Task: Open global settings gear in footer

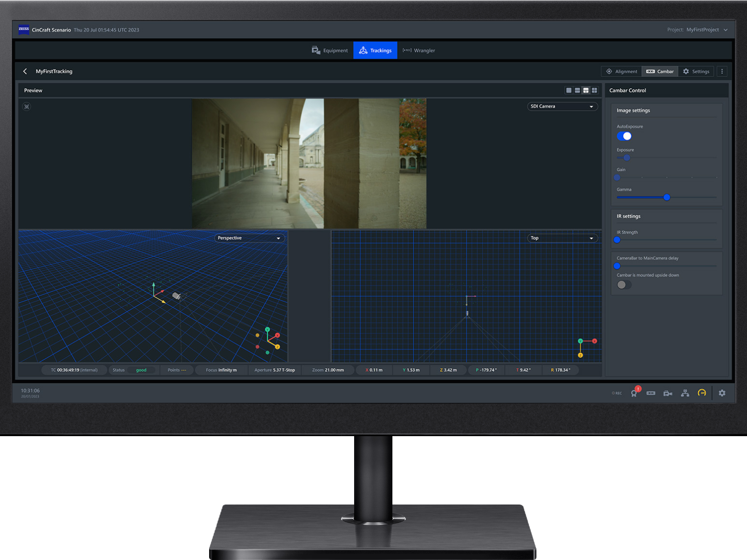Action: [722, 393]
